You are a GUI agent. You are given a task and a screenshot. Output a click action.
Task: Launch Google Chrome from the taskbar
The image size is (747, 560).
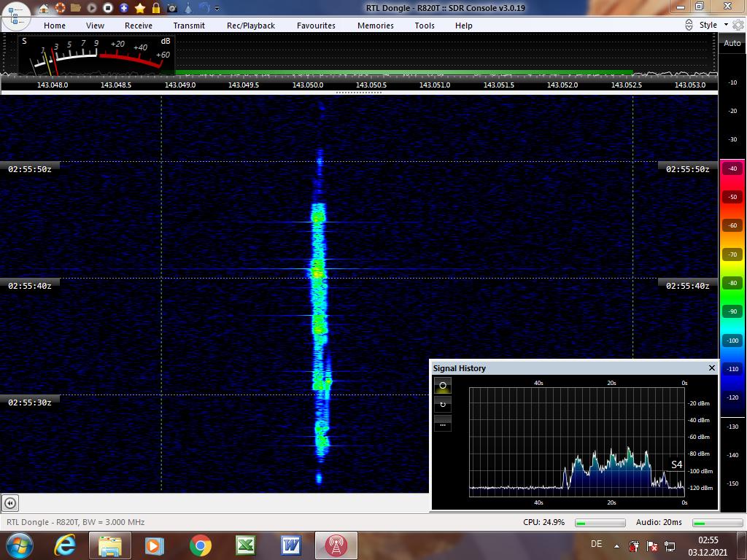pos(200,545)
